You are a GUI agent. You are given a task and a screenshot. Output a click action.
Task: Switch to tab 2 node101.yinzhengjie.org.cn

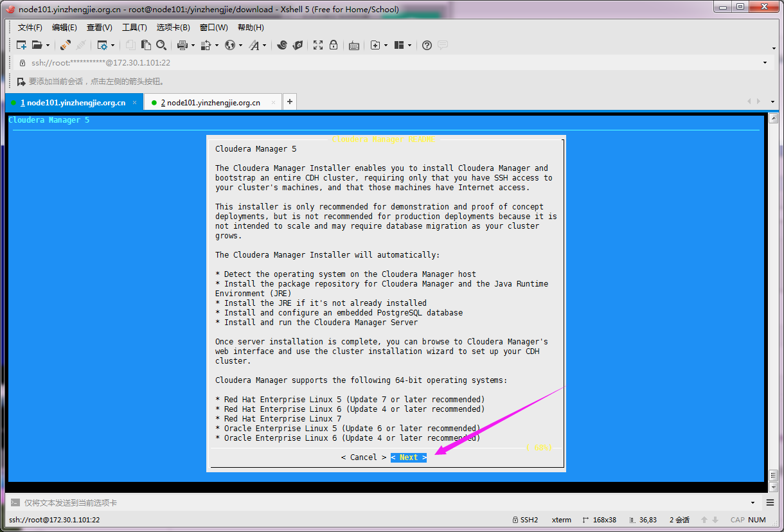click(213, 103)
